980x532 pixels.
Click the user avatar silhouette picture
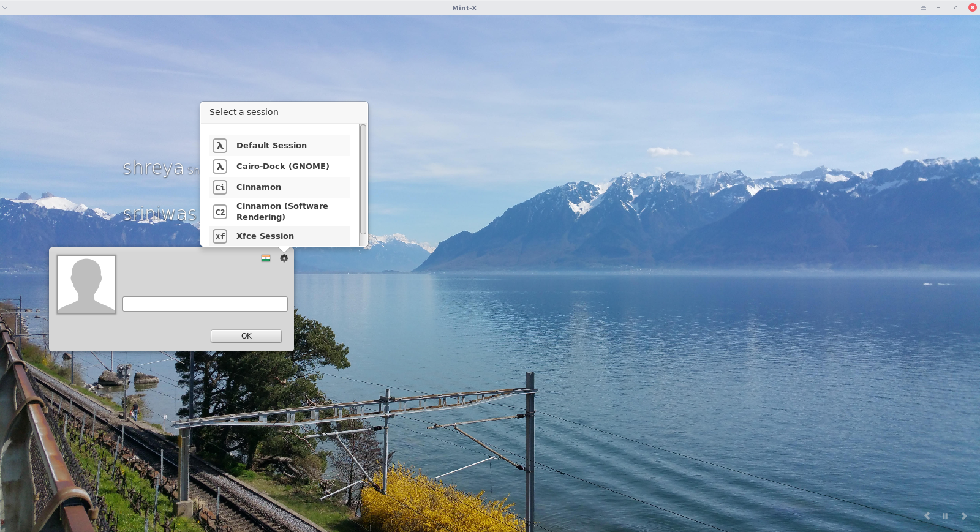coord(86,285)
